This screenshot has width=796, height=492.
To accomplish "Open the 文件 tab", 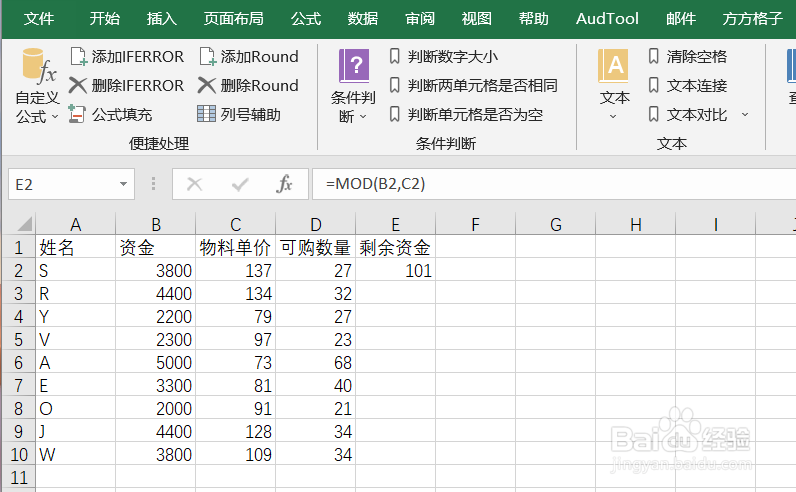I will click(39, 19).
